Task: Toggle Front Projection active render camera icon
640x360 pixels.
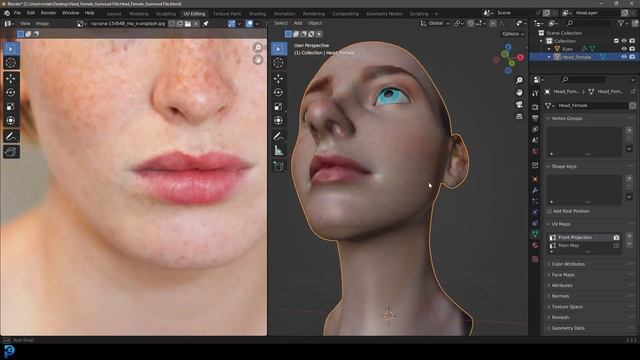Action: [x=616, y=238]
